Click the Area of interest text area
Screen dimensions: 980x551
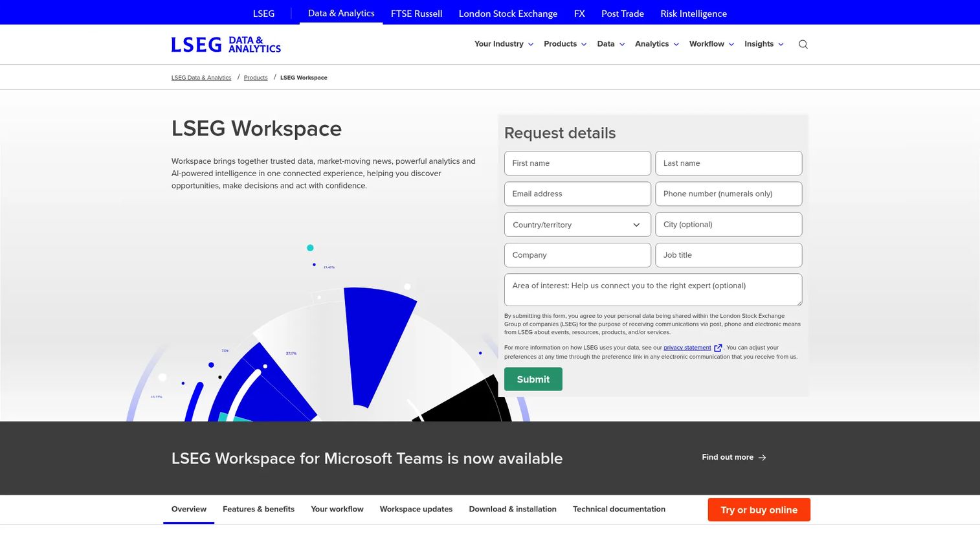[x=653, y=289]
